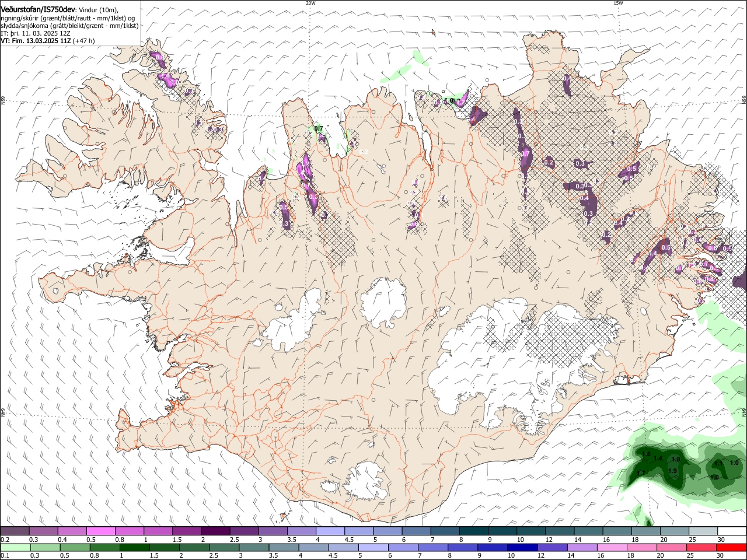Click the pale green 0.1 rain scale swatch
The height and width of the screenshot is (560, 747).
coord(15,547)
